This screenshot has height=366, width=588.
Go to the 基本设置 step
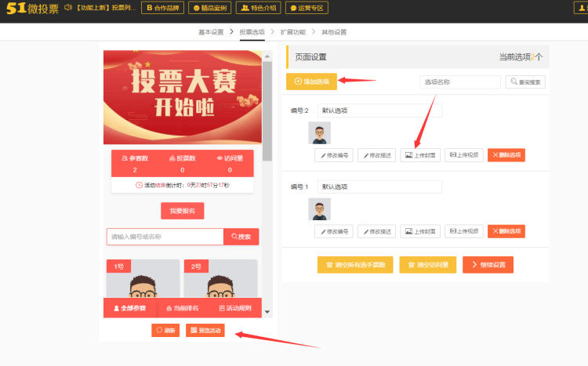(211, 32)
